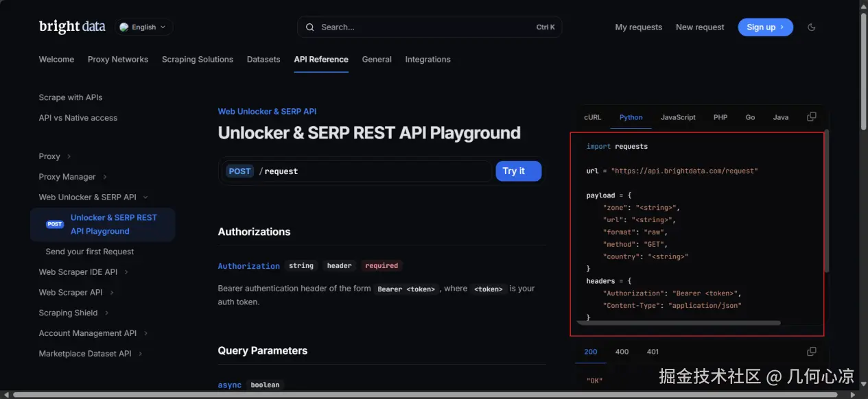Image resolution: width=868 pixels, height=399 pixels.
Task: Select the JavaScript code tab
Action: [x=678, y=117]
